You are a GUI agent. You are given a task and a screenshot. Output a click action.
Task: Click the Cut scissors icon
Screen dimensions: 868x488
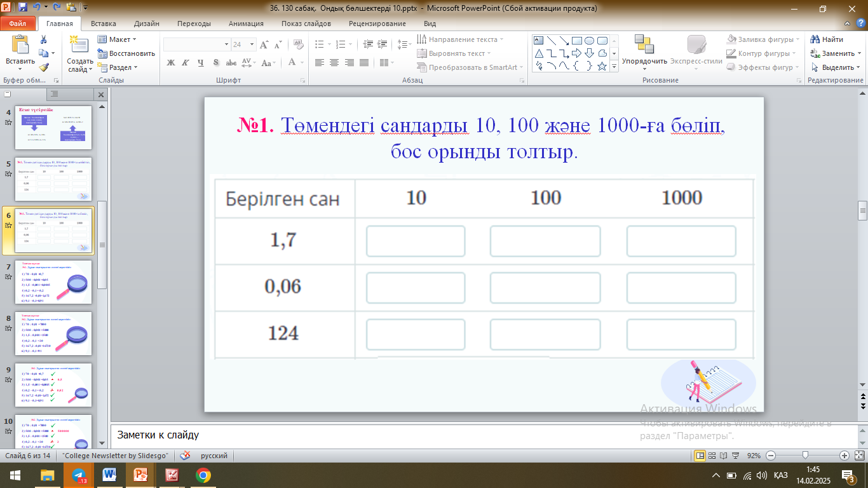click(x=43, y=39)
